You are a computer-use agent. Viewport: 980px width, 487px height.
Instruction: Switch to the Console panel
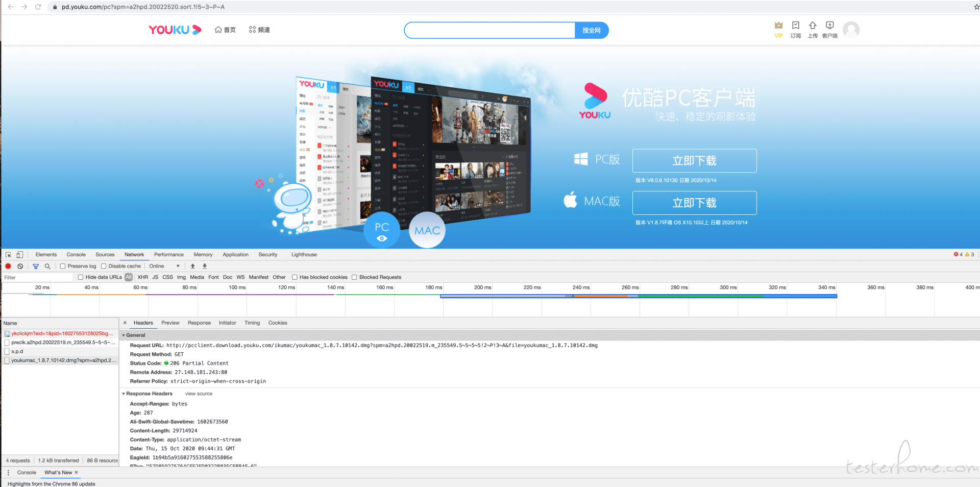pos(76,254)
